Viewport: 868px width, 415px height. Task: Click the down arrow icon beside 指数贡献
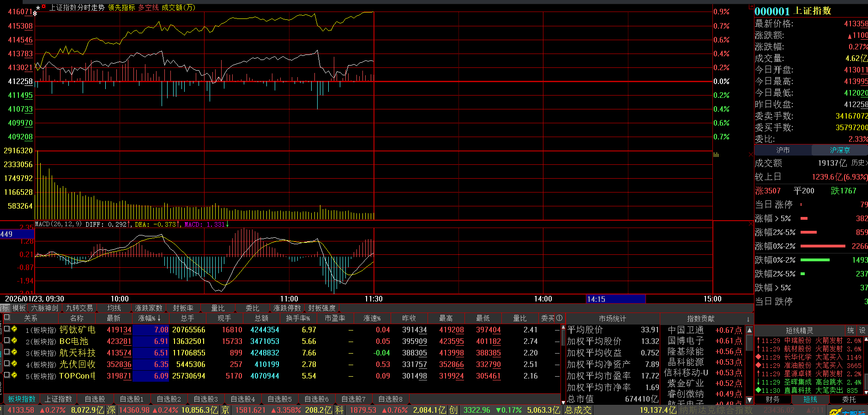tap(748, 319)
